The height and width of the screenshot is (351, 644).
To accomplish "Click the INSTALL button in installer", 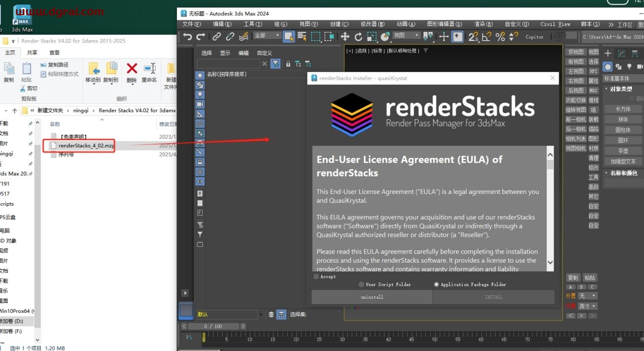I will point(494,297).
